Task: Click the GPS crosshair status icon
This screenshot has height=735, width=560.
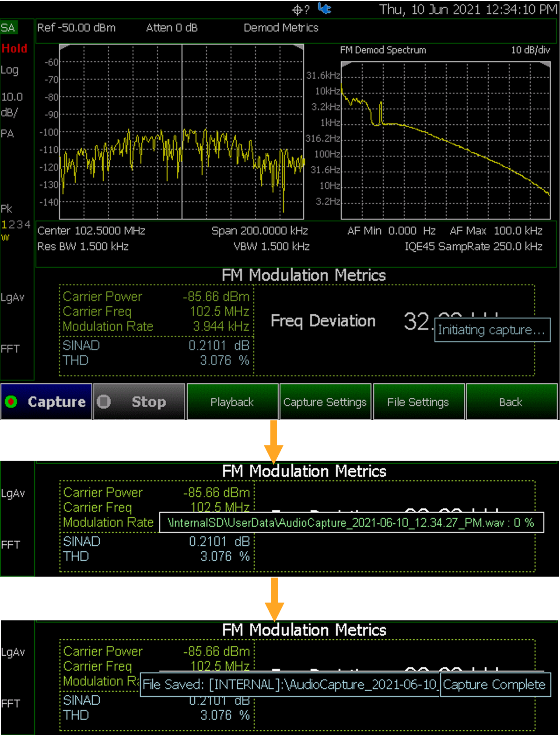Action: [x=301, y=9]
